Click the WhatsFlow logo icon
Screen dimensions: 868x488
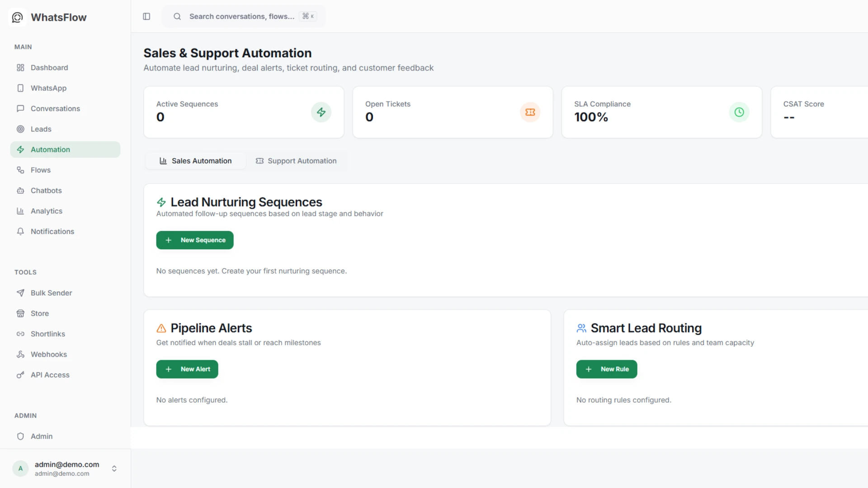17,17
